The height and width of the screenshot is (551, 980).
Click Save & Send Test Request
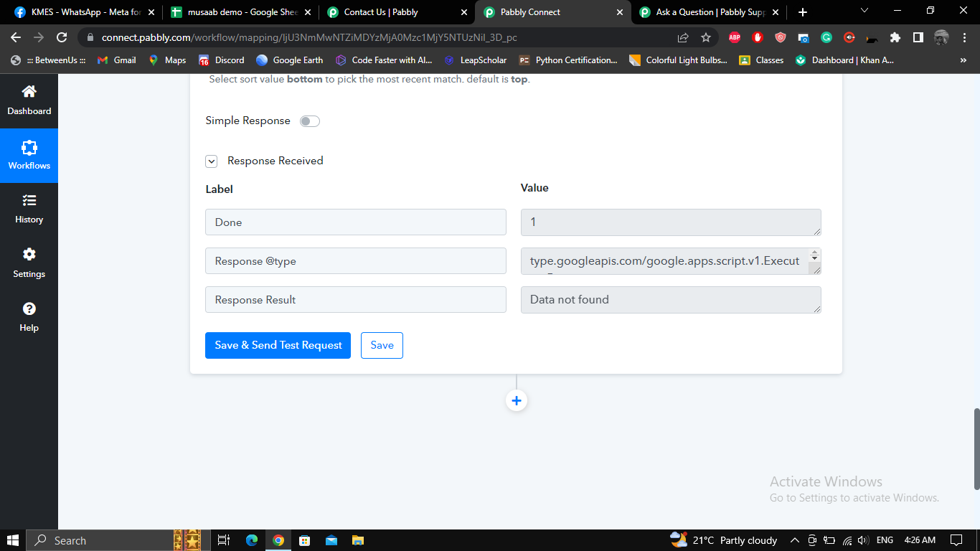point(278,345)
